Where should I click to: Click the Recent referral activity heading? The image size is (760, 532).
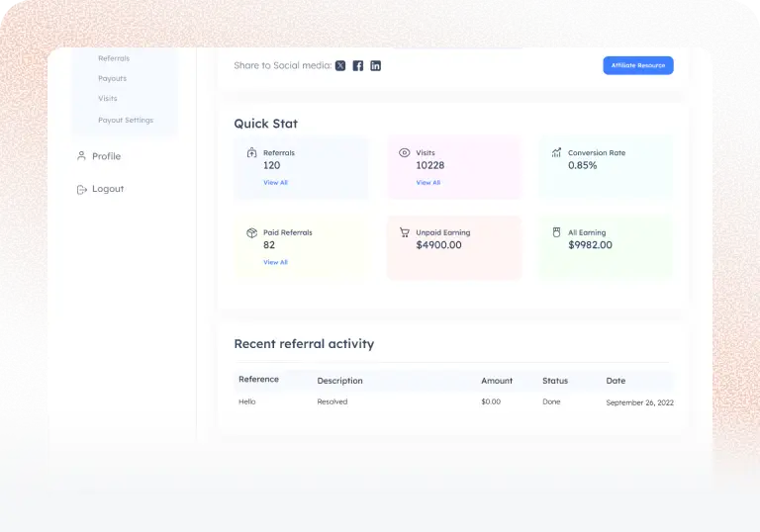[x=304, y=343]
